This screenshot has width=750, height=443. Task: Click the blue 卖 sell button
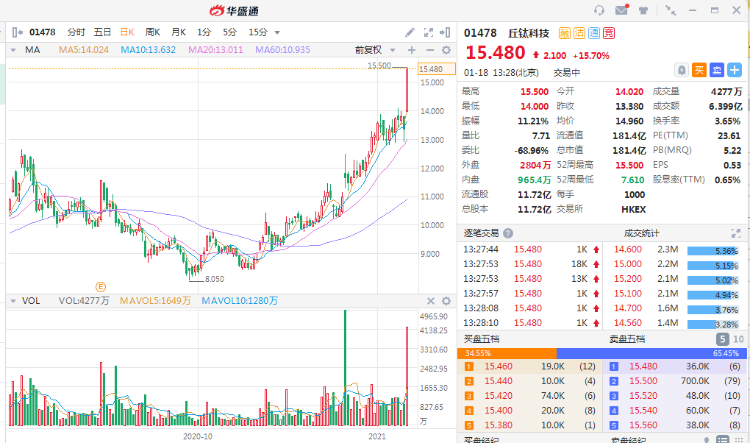click(x=717, y=70)
